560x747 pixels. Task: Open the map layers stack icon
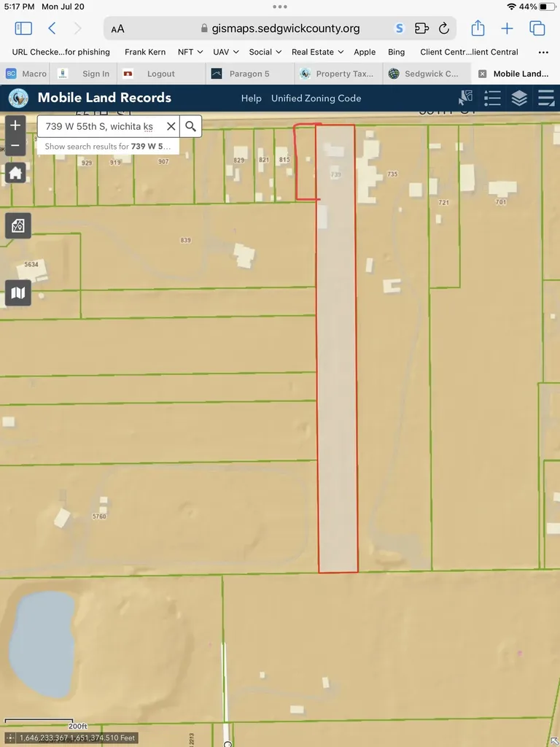coord(519,98)
